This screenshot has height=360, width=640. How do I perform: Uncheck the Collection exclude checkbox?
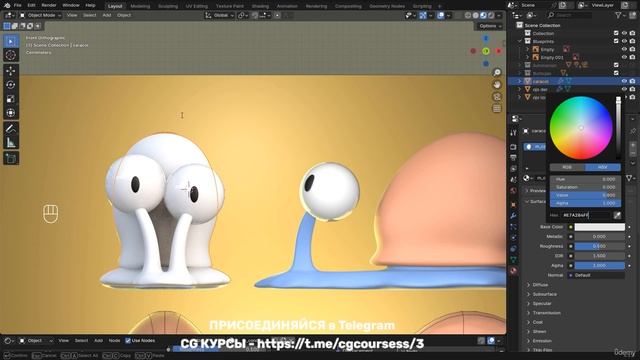616,33
